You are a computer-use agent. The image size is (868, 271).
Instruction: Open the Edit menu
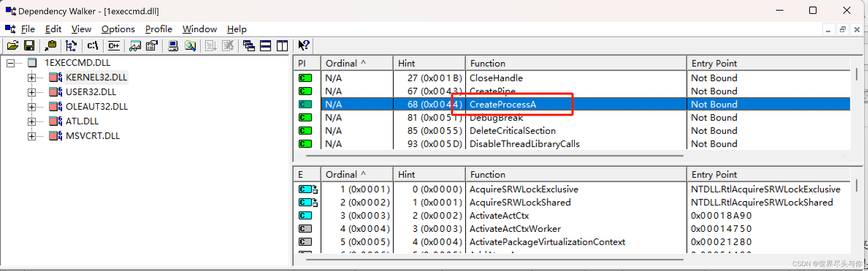click(53, 29)
